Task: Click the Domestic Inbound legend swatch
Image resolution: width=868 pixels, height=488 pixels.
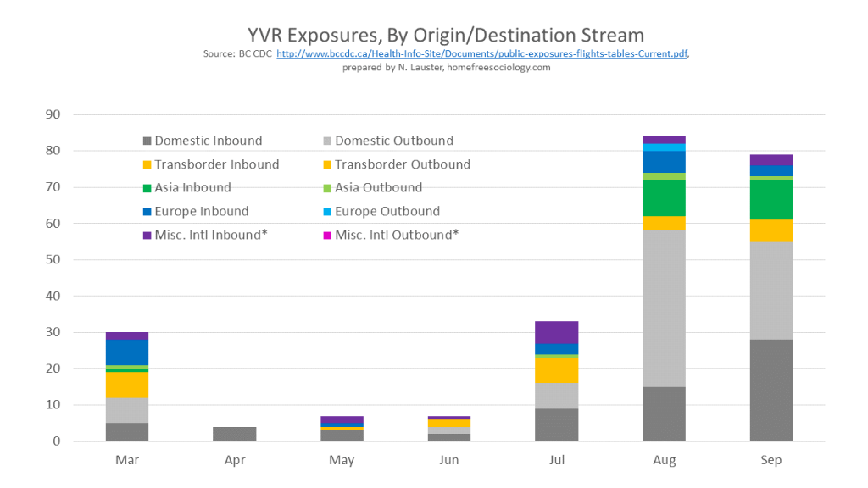Action: point(147,141)
